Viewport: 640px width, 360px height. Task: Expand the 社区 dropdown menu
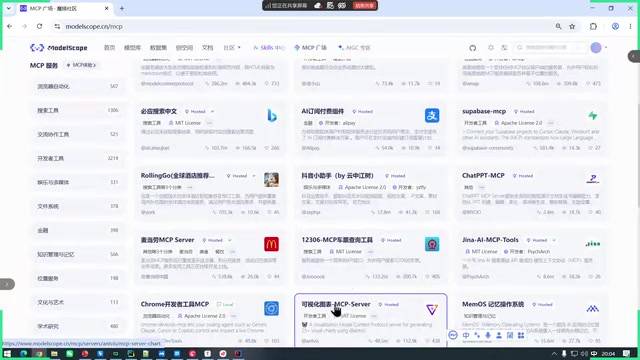click(232, 48)
